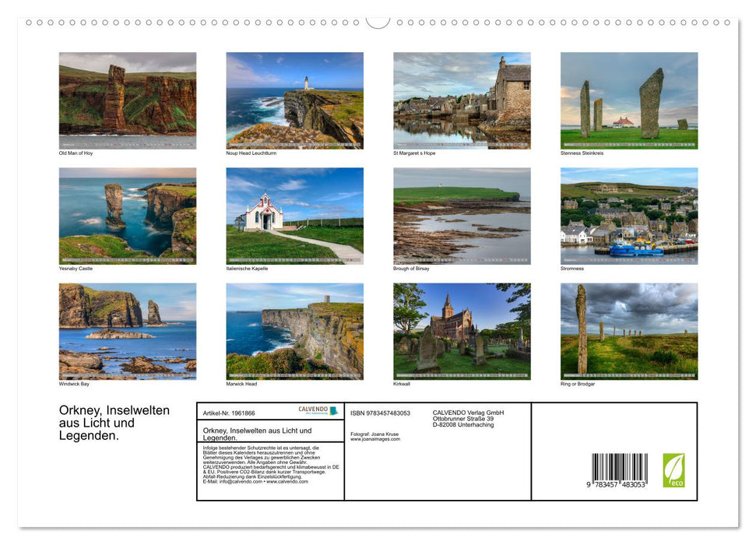Select the Kirkwall cathedral photo
The height and width of the screenshot is (545, 756).
tap(461, 331)
